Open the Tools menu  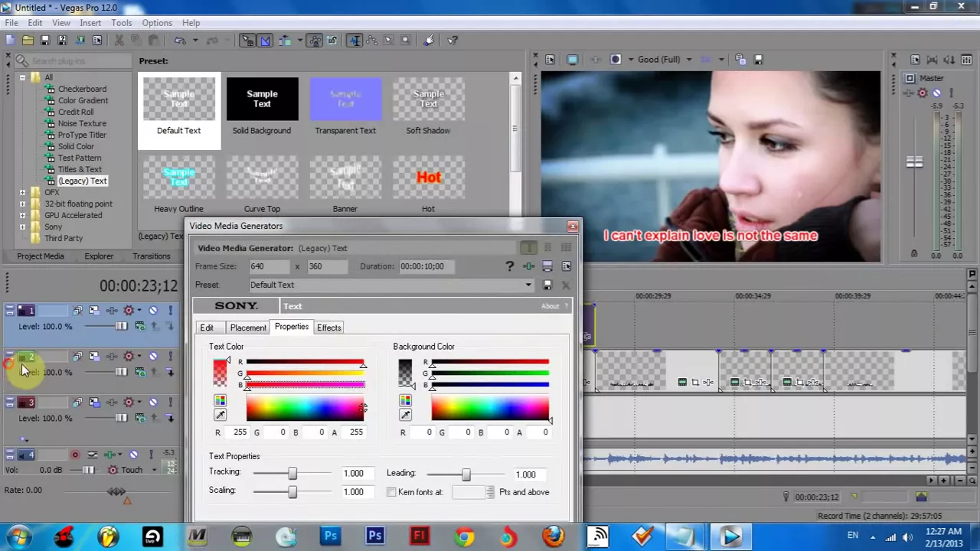[x=122, y=23]
